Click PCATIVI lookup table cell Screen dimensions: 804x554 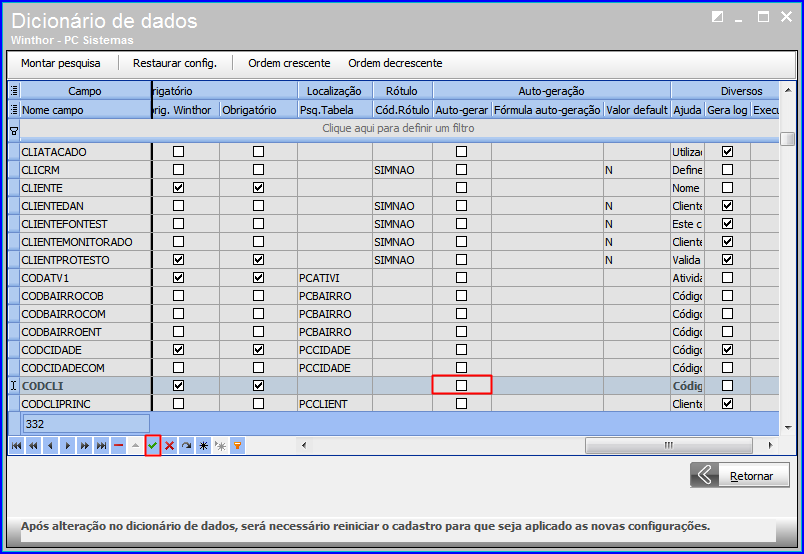(335, 278)
